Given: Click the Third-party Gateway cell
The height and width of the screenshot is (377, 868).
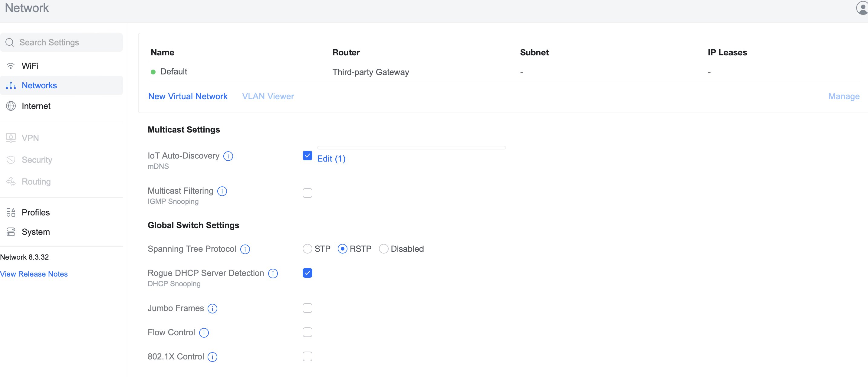Looking at the screenshot, I should pyautogui.click(x=371, y=72).
